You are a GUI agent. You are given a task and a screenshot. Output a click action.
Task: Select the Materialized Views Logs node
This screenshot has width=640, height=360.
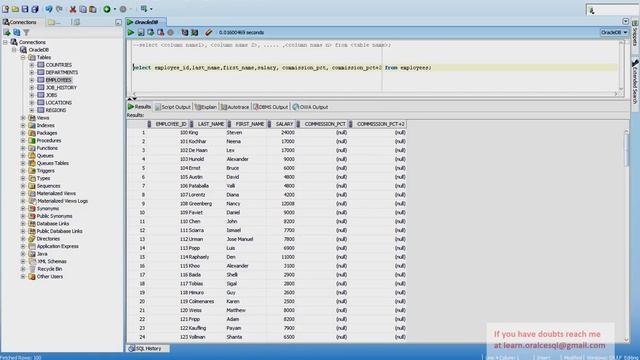[62, 201]
